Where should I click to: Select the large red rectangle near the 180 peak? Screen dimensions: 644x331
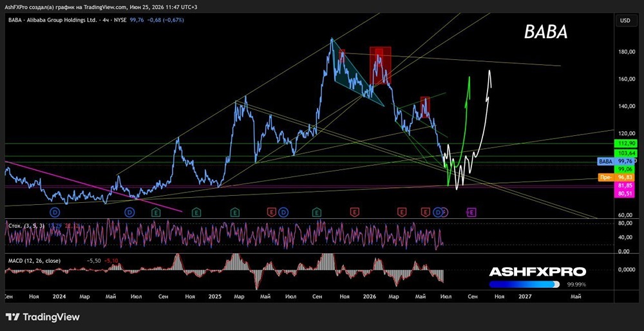380,65
